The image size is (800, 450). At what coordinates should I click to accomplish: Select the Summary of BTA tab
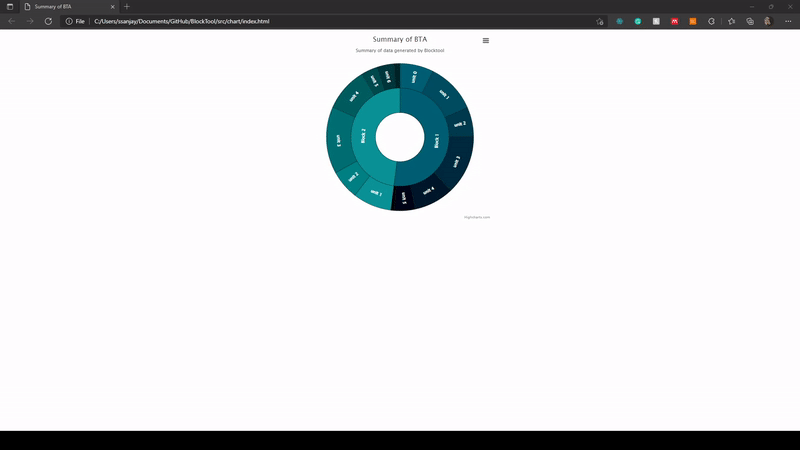69,7
